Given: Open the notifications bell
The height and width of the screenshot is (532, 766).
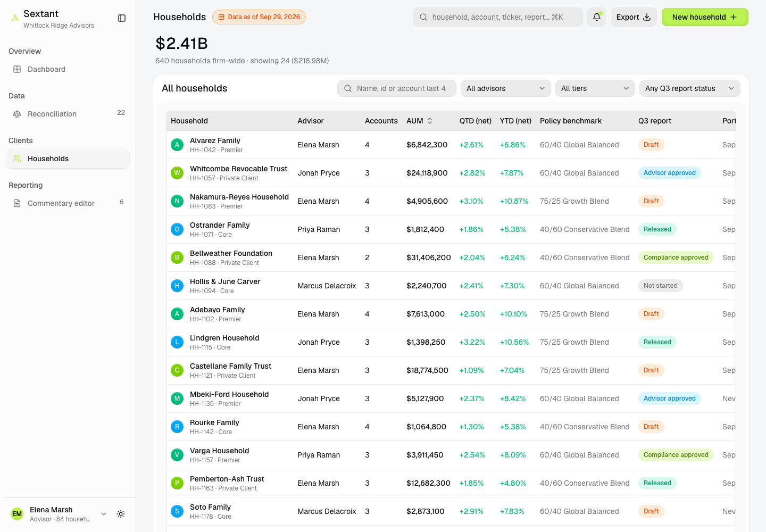Looking at the screenshot, I should (597, 17).
